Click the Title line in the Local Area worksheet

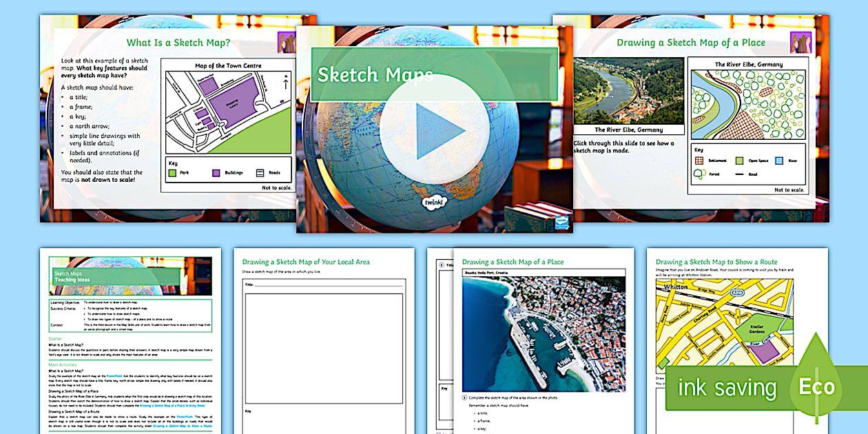[x=324, y=284]
